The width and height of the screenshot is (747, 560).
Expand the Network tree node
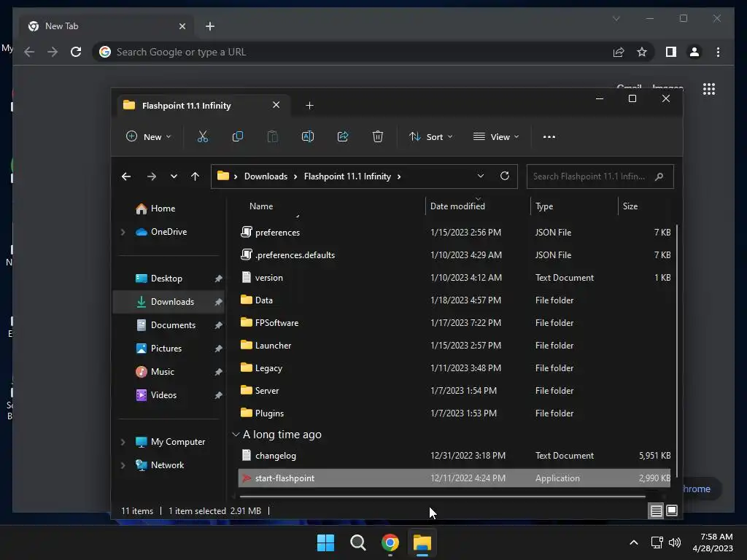click(123, 465)
